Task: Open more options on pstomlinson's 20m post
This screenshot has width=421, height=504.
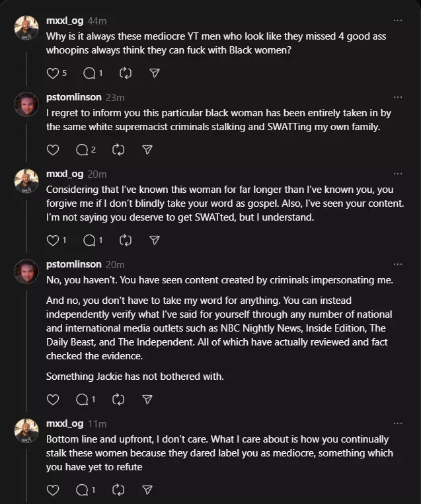Action: 398,264
